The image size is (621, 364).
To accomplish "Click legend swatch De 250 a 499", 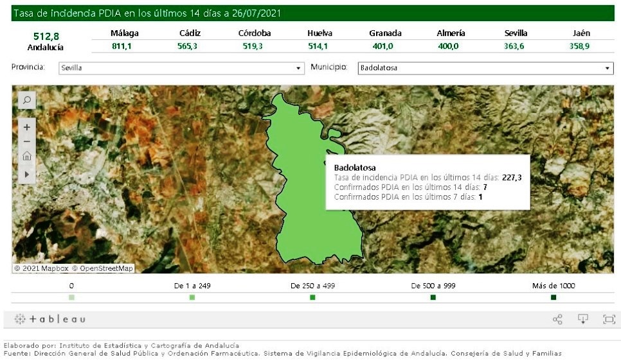I will 312,297.
